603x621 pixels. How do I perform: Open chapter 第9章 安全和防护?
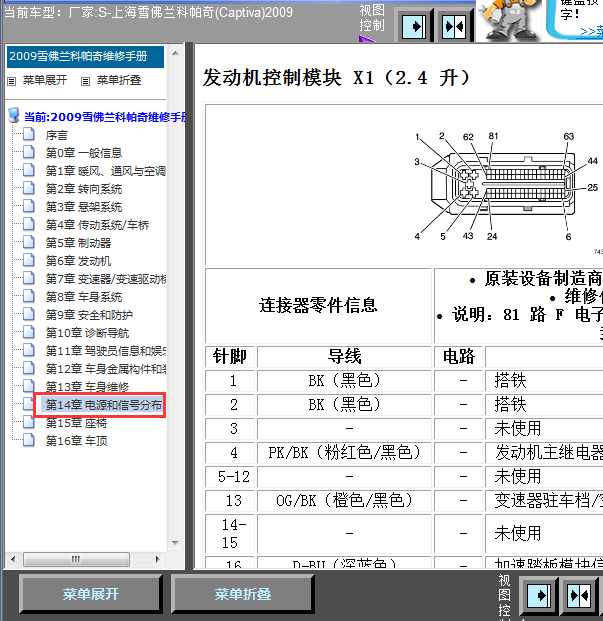89,315
